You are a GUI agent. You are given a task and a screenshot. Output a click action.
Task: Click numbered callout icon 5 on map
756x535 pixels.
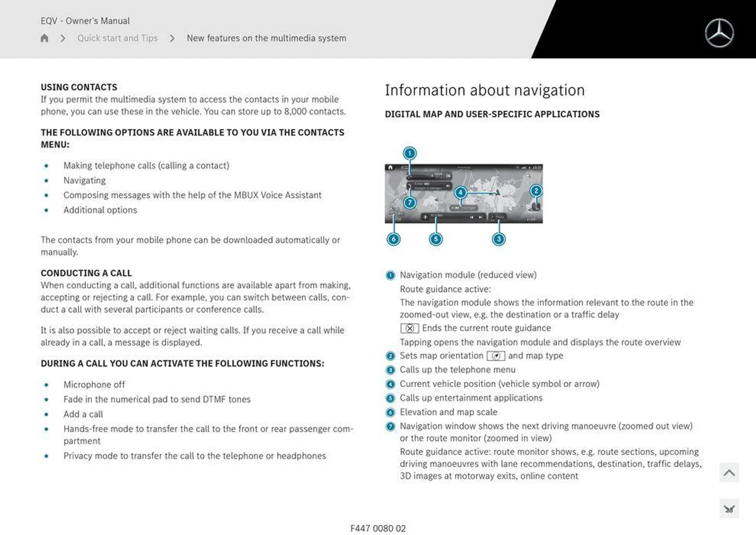tap(435, 239)
